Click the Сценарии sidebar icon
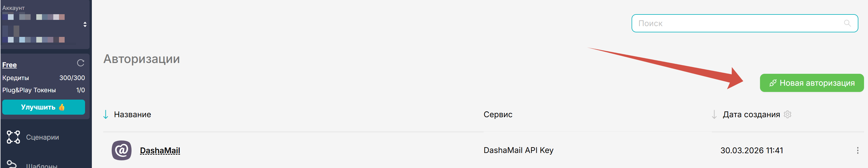The height and width of the screenshot is (168, 868). pyautogui.click(x=13, y=137)
